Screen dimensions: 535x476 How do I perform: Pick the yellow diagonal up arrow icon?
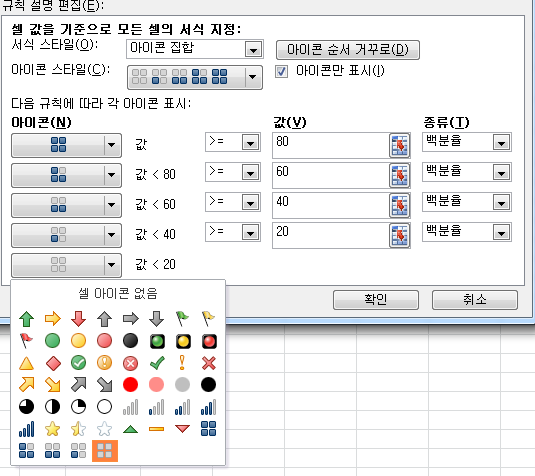tap(26, 385)
